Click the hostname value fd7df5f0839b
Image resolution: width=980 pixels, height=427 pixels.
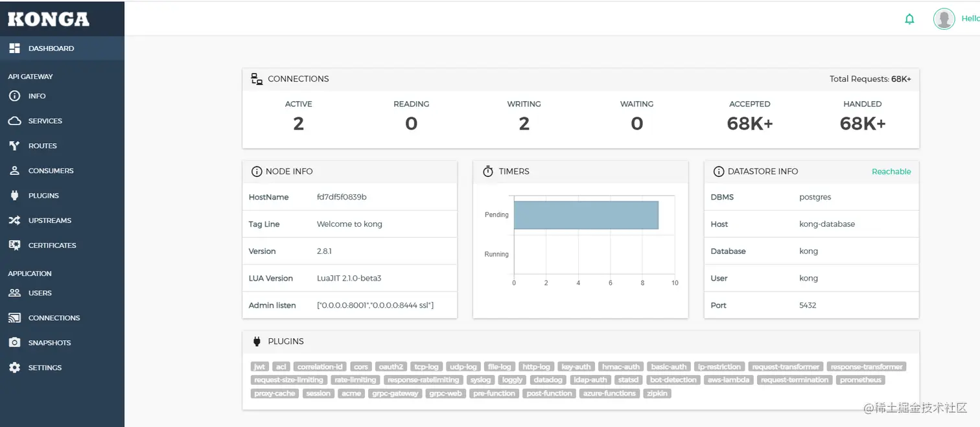[x=342, y=197]
